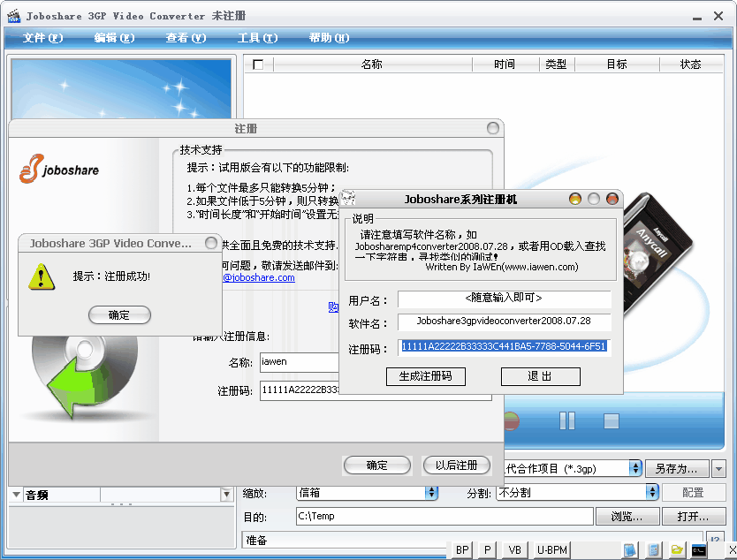Open the 工具 tools menu

[x=257, y=38]
